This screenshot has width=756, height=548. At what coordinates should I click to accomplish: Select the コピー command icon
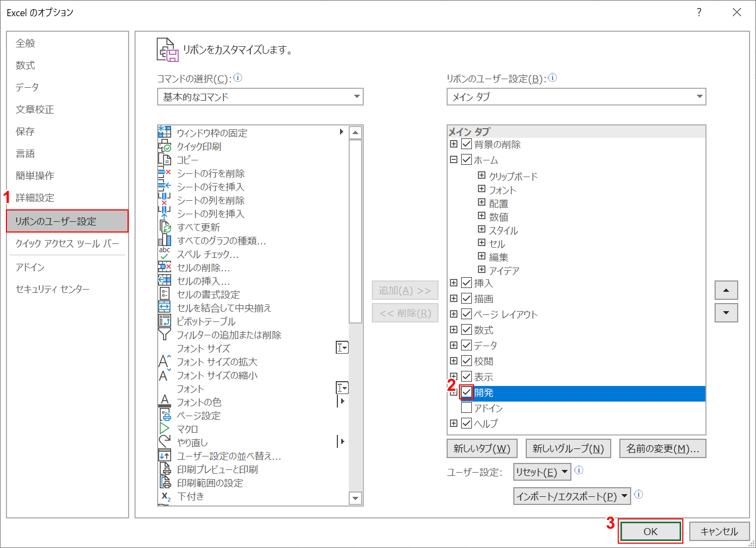click(x=165, y=159)
